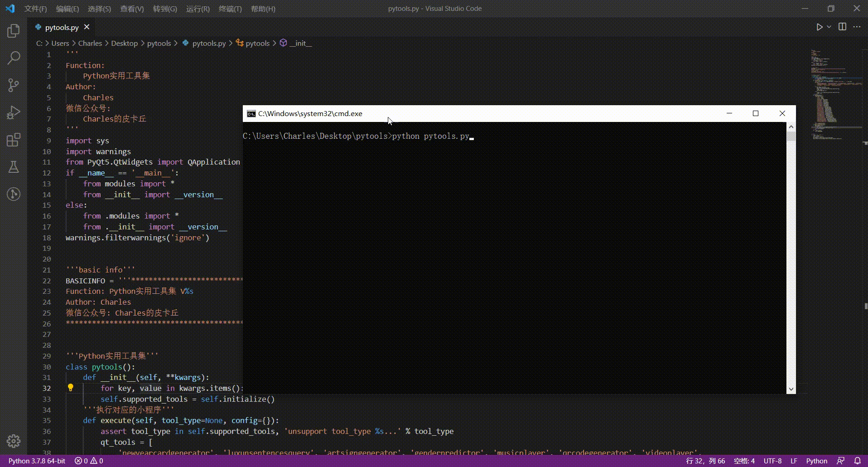Open the Manage gear settings menu
This screenshot has width=868, height=467.
click(14, 441)
